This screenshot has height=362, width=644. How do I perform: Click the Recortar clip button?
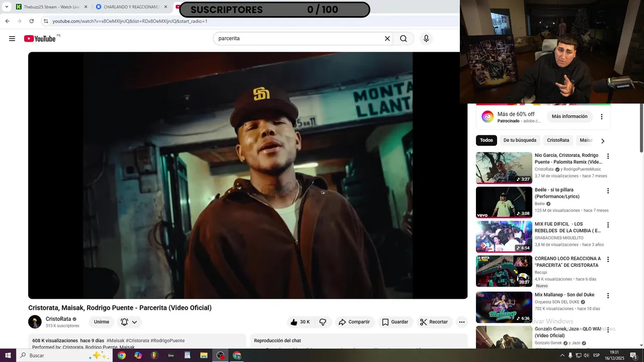pos(434,322)
